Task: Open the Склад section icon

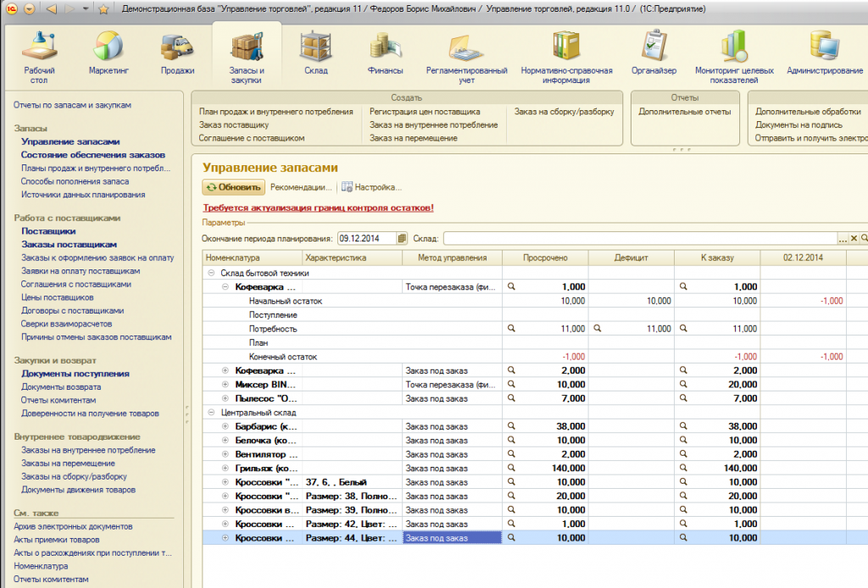Action: tap(315, 47)
